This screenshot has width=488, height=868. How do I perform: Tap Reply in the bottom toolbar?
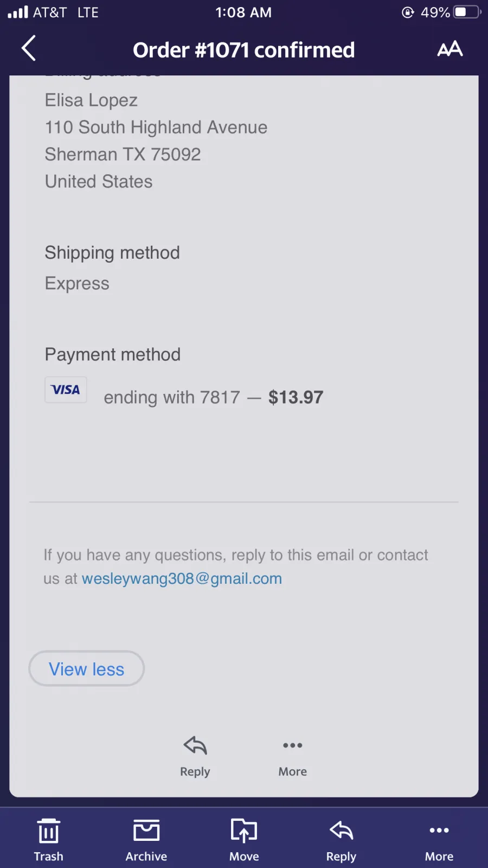[x=341, y=840]
